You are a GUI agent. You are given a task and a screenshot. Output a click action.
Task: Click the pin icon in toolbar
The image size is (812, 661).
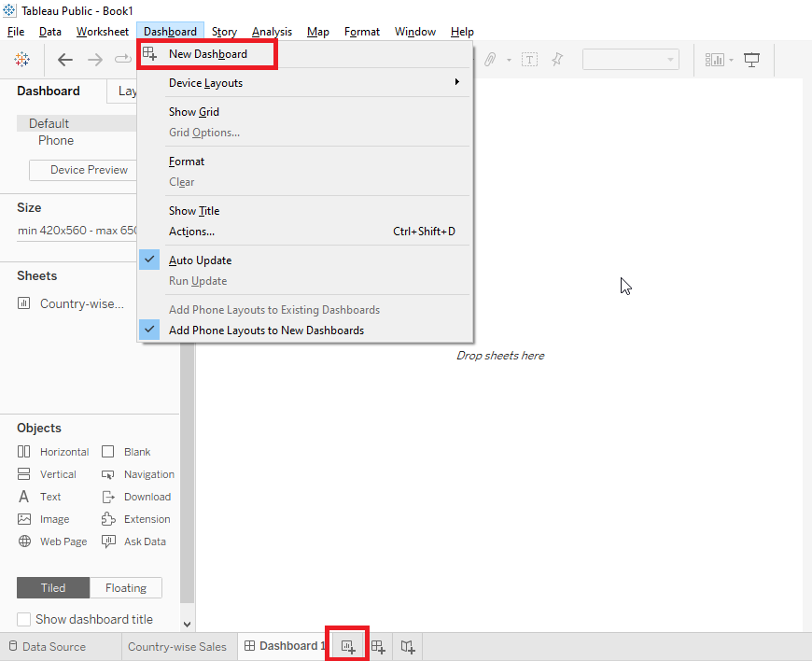coord(557,60)
